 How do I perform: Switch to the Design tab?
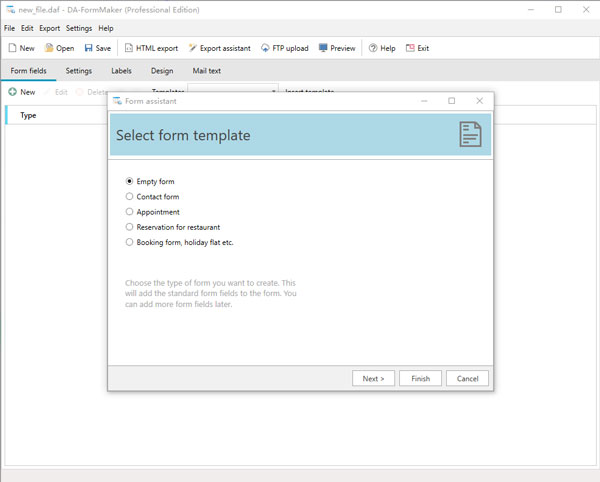[162, 71]
